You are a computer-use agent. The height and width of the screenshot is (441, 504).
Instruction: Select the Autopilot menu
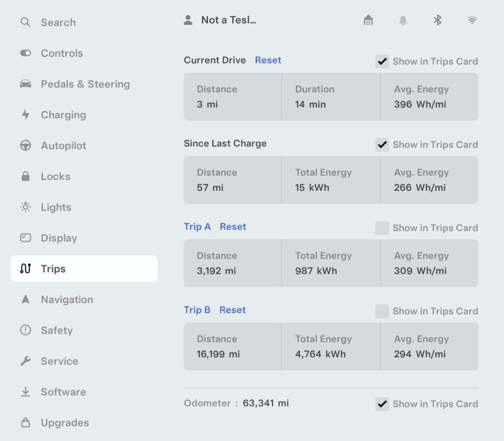84,145
